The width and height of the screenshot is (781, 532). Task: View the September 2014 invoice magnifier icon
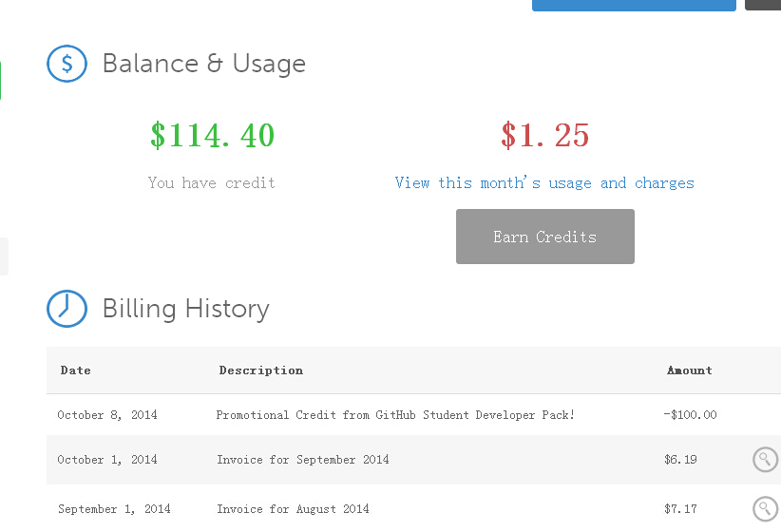click(x=765, y=459)
